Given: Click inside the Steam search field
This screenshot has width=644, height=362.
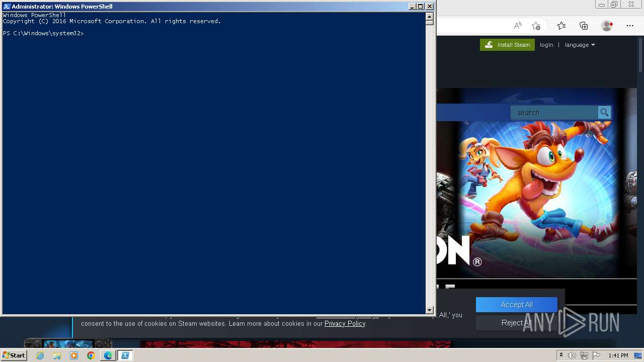Looking at the screenshot, I should [554, 113].
